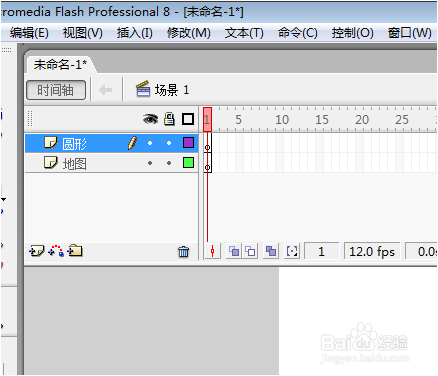Toggle visibility dot of 地图 layer
Viewport: 438px width, 376px height.
[x=150, y=163]
